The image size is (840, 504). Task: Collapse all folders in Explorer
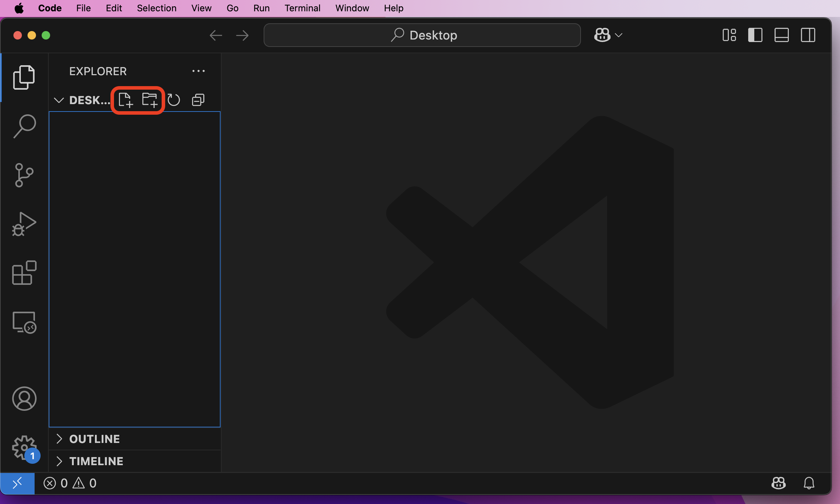(198, 100)
